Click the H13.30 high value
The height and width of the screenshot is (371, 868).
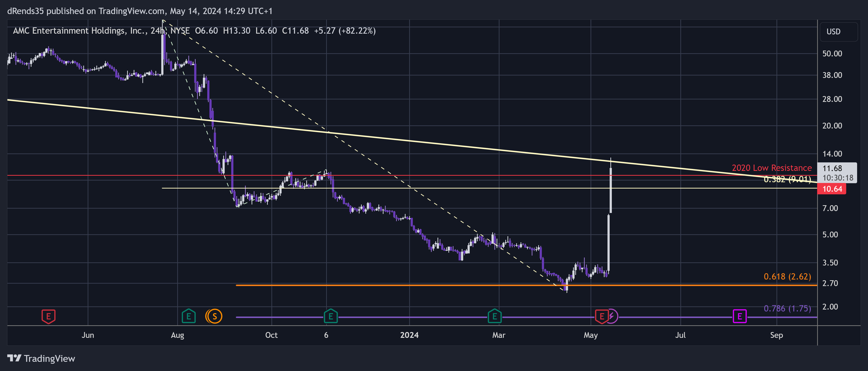tap(237, 31)
